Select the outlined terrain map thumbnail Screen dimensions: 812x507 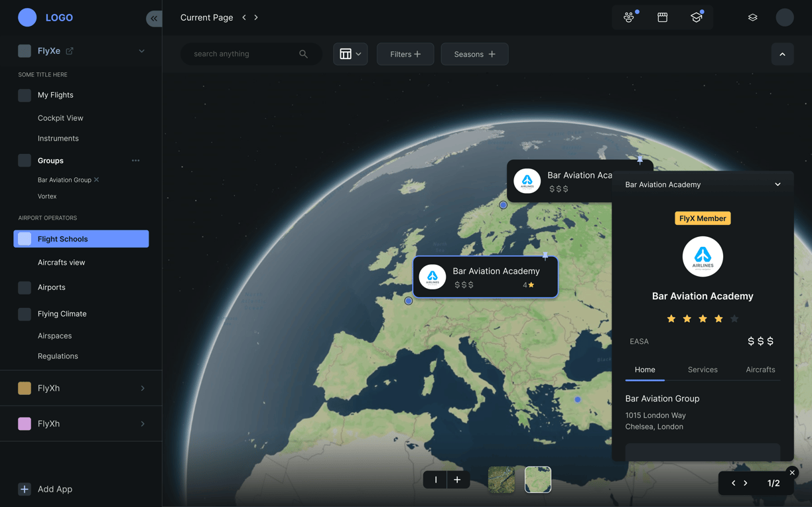[x=538, y=480]
